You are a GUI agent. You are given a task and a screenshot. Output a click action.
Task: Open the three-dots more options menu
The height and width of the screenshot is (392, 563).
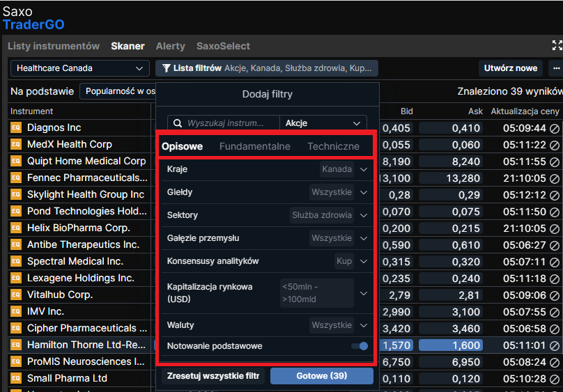click(555, 68)
